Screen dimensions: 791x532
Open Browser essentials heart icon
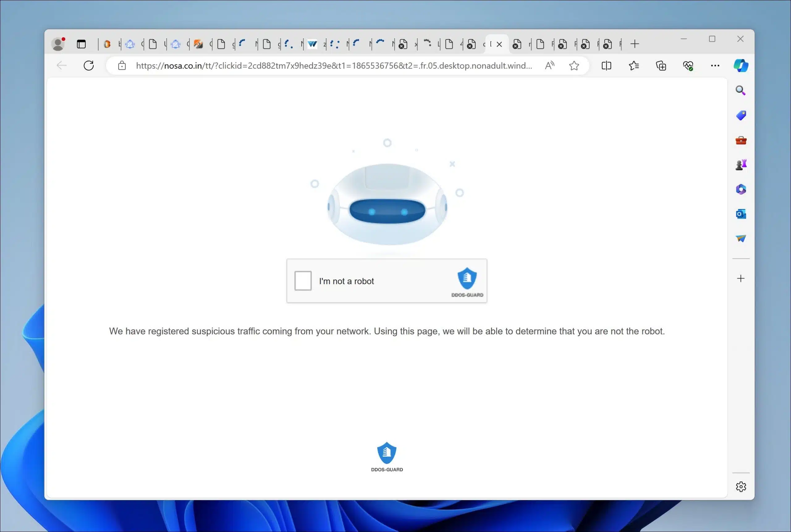[688, 65]
